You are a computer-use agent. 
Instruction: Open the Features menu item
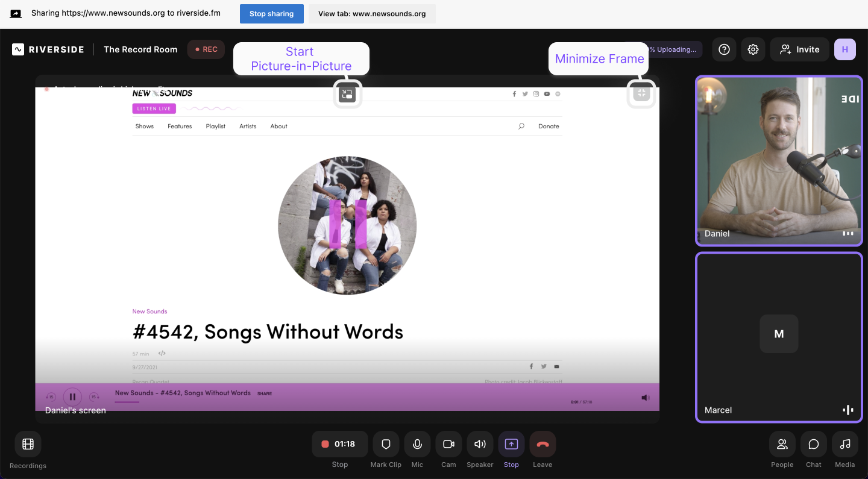tap(180, 127)
